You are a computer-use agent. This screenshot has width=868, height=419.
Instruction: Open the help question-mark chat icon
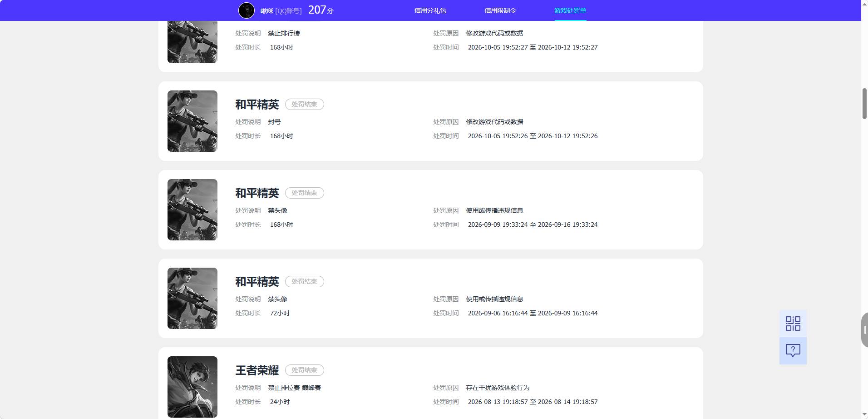[x=793, y=350]
